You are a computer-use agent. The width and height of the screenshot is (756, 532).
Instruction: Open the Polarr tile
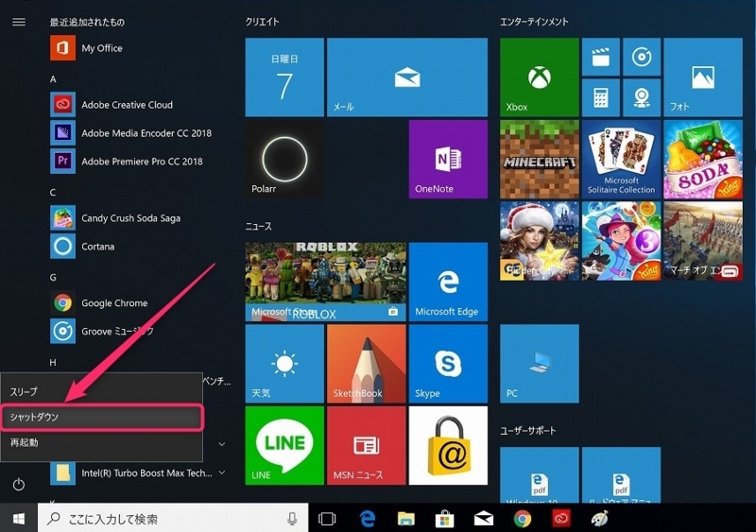(284, 159)
